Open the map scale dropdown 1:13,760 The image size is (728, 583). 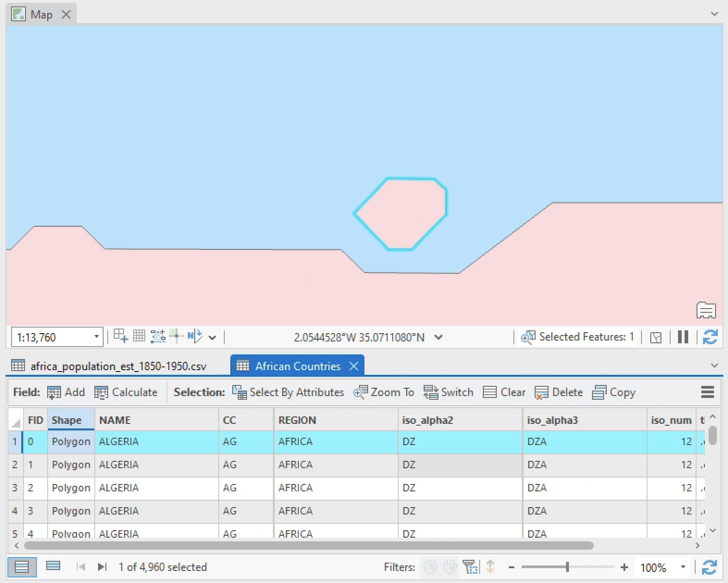(x=96, y=337)
